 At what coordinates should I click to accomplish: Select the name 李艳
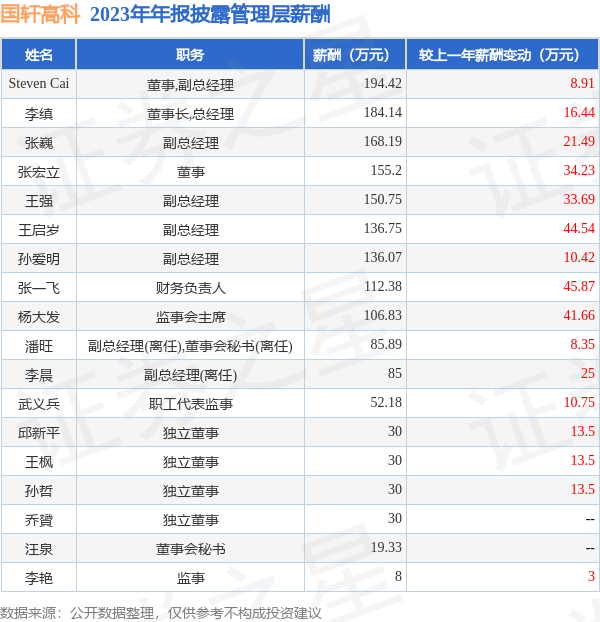coord(38,578)
